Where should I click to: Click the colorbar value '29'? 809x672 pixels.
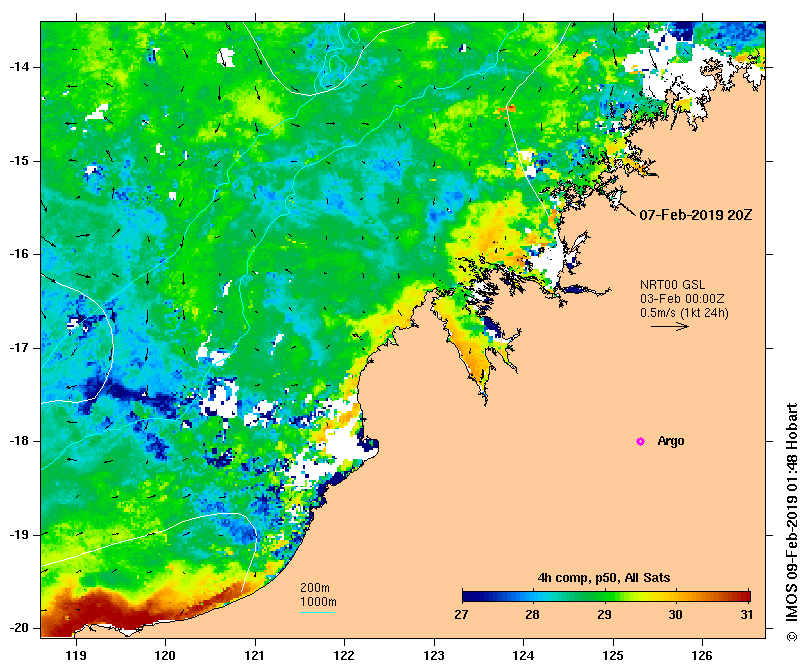[605, 615]
